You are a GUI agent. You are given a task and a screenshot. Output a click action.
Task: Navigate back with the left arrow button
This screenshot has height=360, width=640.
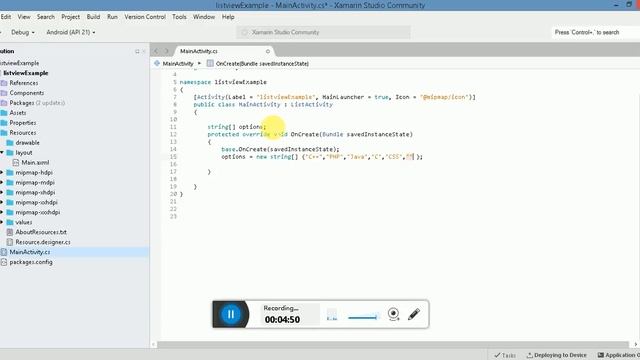pos(156,51)
